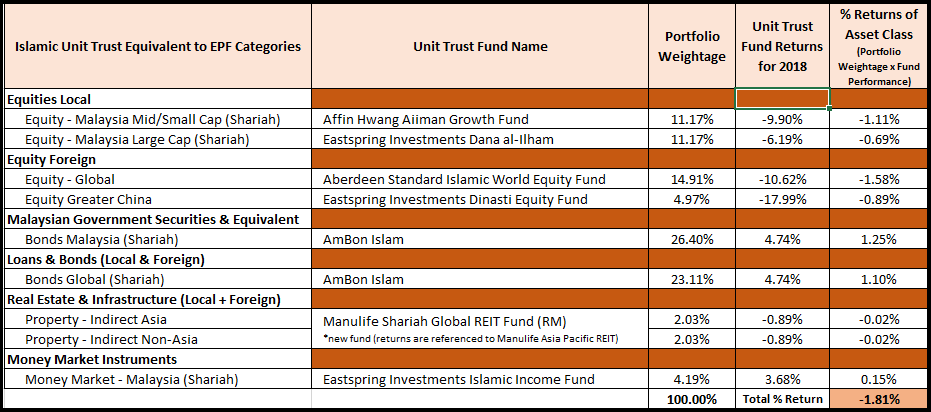Click the 100.00% total weightage cell
The image size is (931, 412).
(692, 399)
